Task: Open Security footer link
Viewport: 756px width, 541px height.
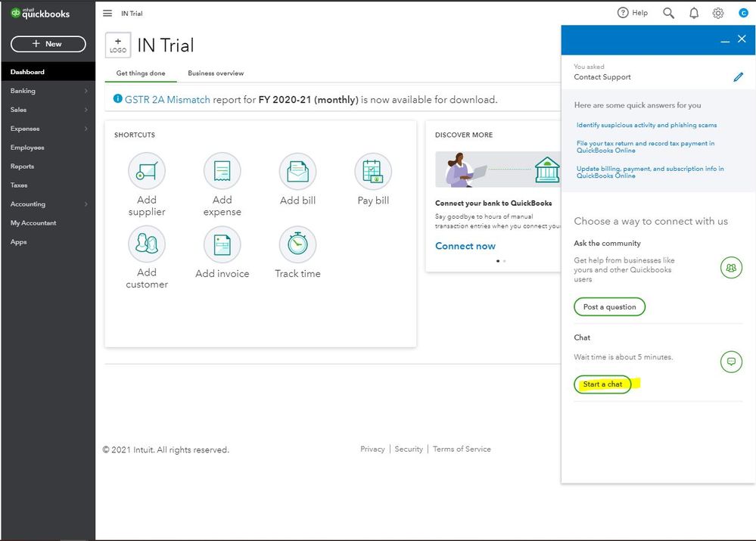Action: coord(409,449)
